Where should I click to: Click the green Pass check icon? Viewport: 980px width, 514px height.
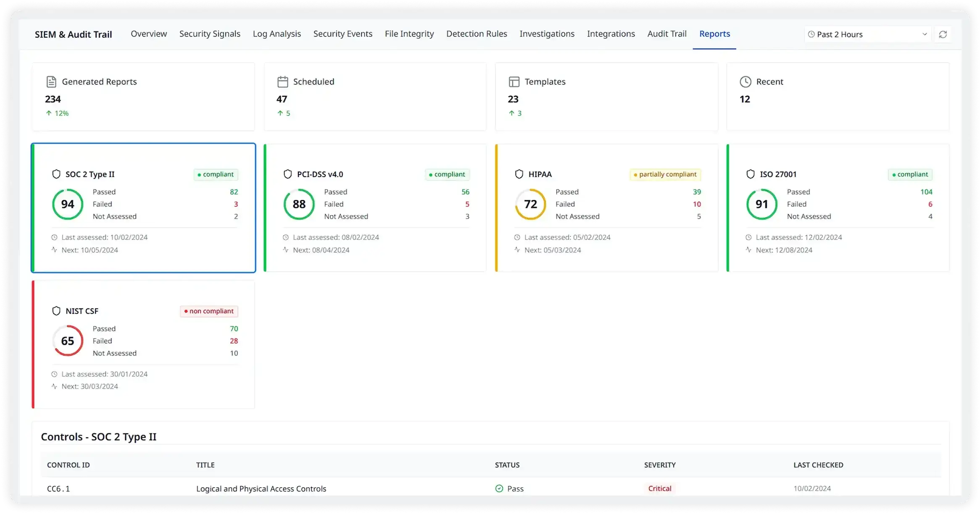pyautogui.click(x=499, y=488)
